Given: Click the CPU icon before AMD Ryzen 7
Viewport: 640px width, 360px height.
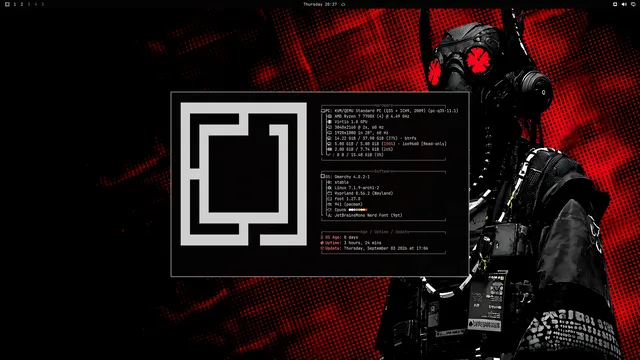Looking at the screenshot, I should pyautogui.click(x=330, y=116).
